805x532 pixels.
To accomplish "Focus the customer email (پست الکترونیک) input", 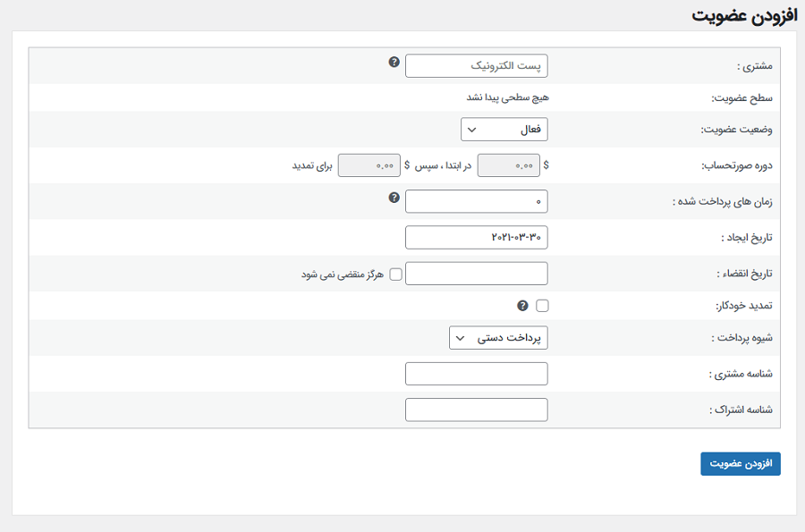I will (x=476, y=66).
